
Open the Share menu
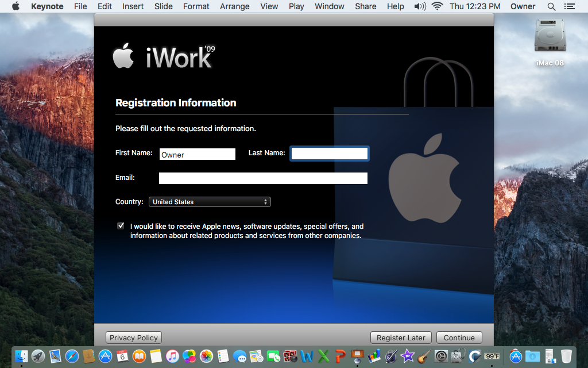tap(366, 6)
